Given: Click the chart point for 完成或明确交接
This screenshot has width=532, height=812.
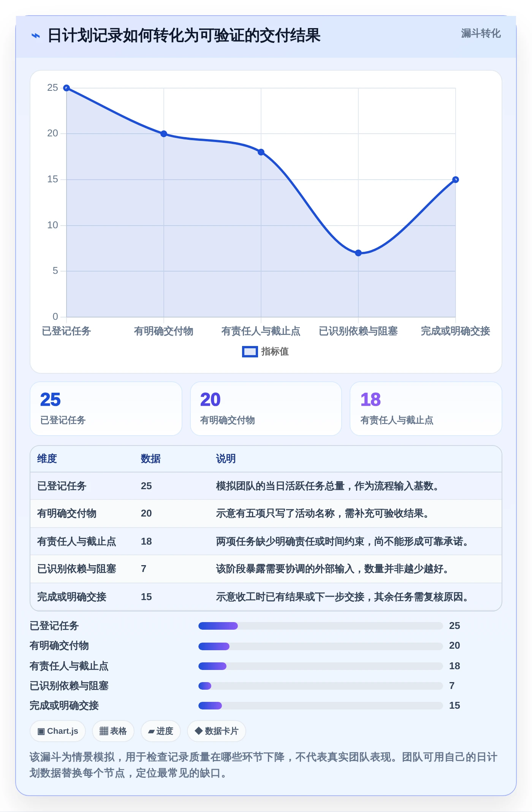Looking at the screenshot, I should (456, 180).
